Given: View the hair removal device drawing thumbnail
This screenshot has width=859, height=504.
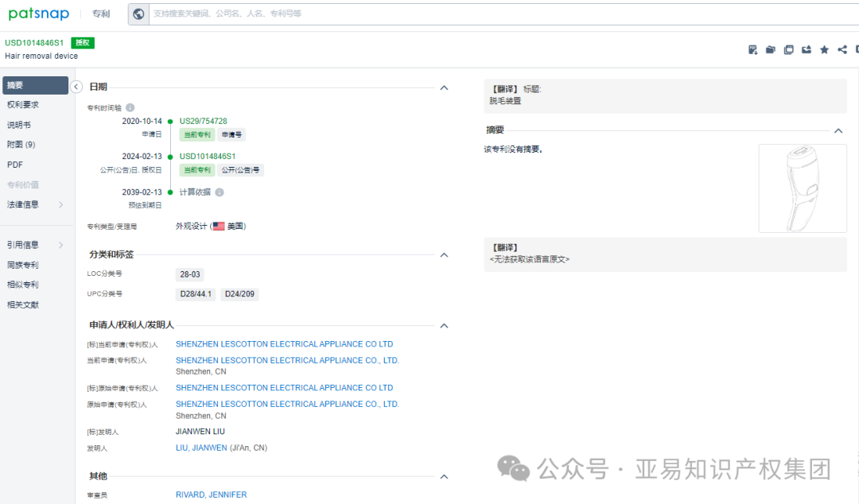Looking at the screenshot, I should [802, 188].
